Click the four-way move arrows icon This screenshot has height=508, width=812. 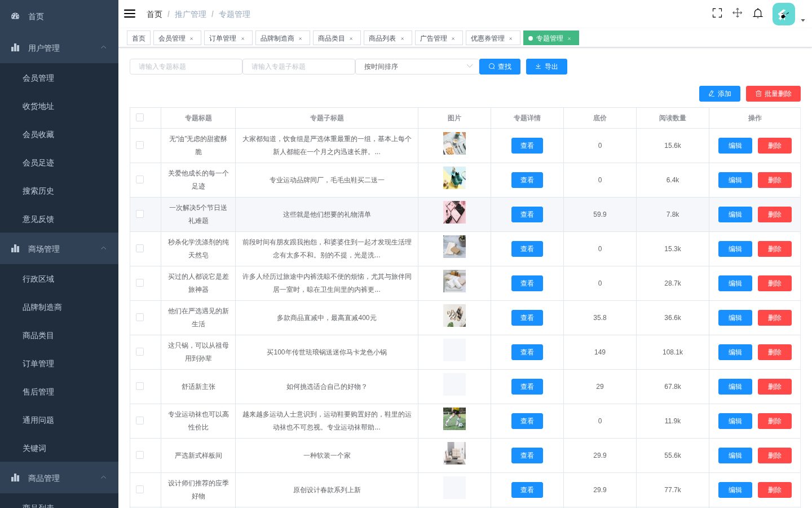[x=738, y=13]
